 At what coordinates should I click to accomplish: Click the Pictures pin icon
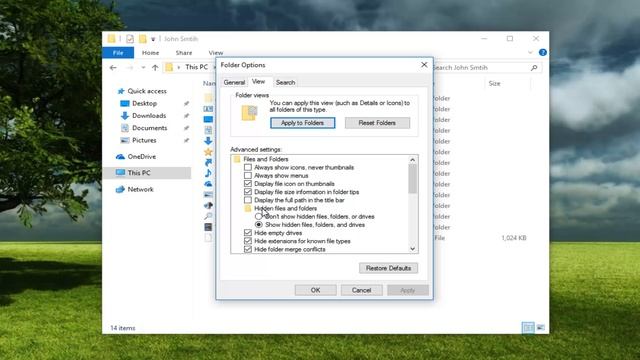click(186, 140)
